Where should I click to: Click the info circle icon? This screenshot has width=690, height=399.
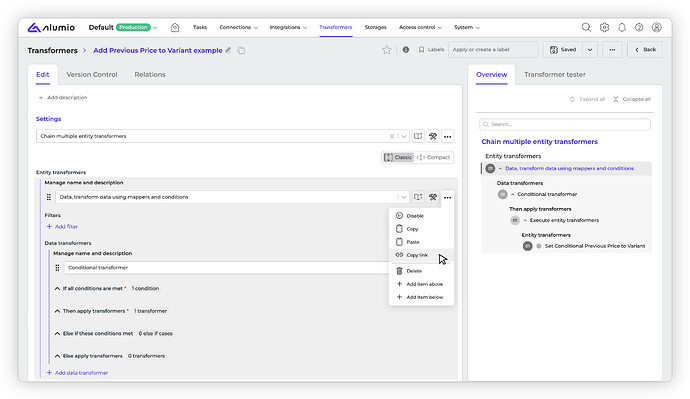point(406,50)
